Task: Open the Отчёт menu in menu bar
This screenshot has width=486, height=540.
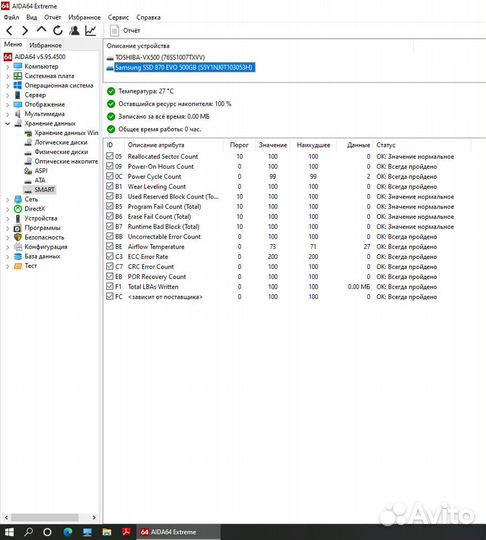Action: 52,17
